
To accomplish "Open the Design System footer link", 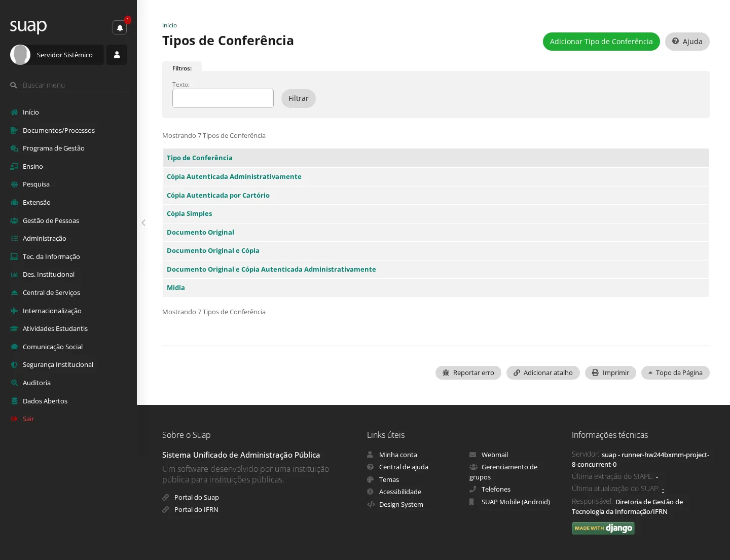I will [401, 504].
